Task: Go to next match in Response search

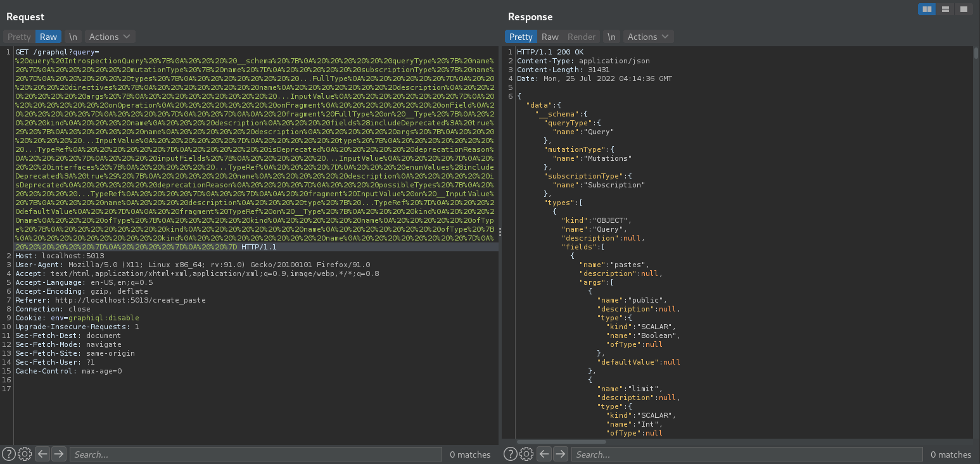Action: coord(560,454)
